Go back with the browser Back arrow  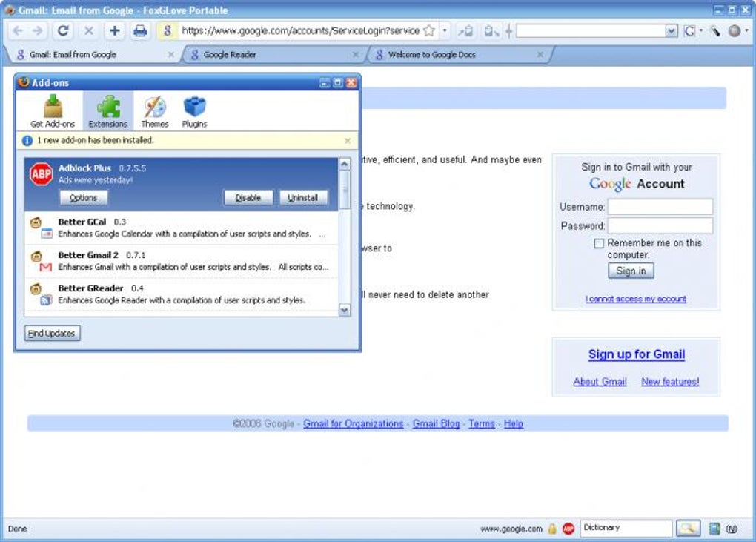pyautogui.click(x=18, y=31)
